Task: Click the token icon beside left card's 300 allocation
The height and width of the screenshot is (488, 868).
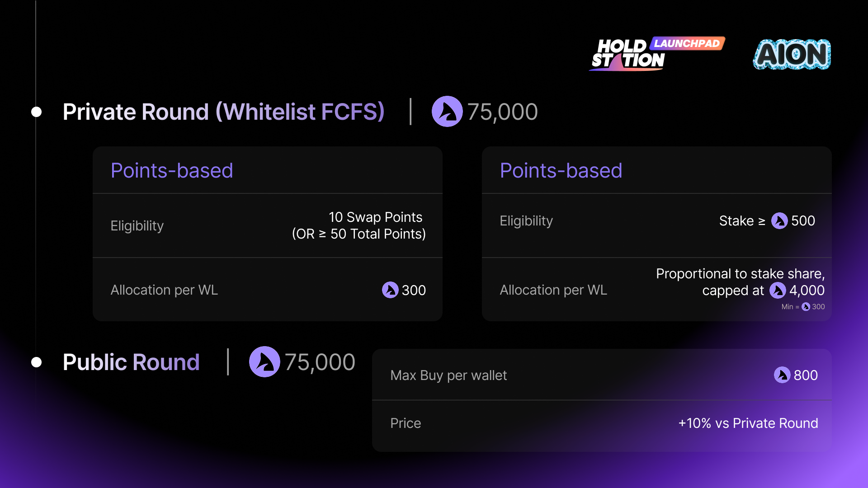Action: point(390,290)
